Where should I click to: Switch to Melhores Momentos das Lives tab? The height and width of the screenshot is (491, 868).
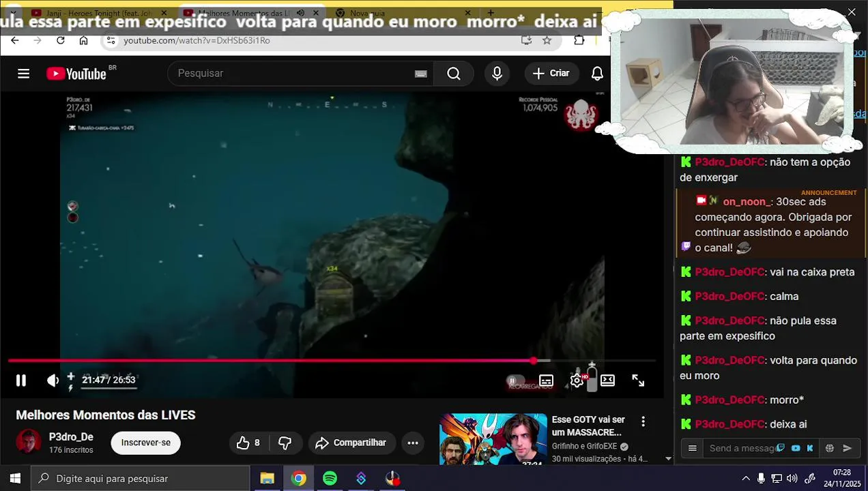pos(242,13)
